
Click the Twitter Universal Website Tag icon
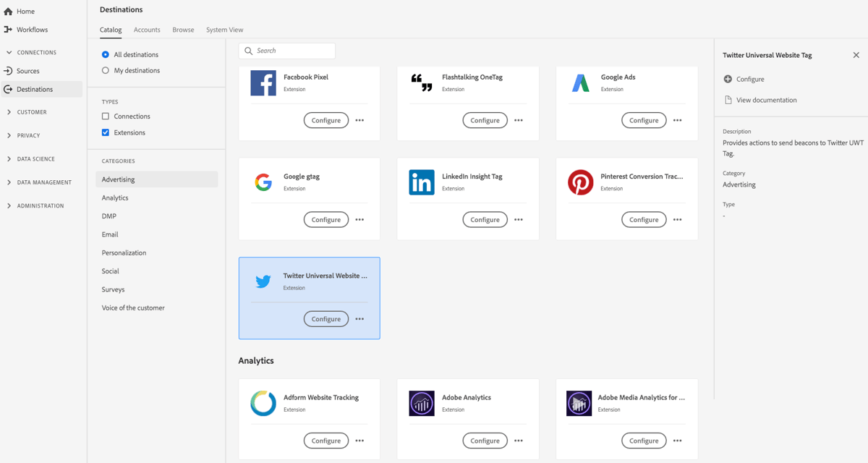[263, 281]
